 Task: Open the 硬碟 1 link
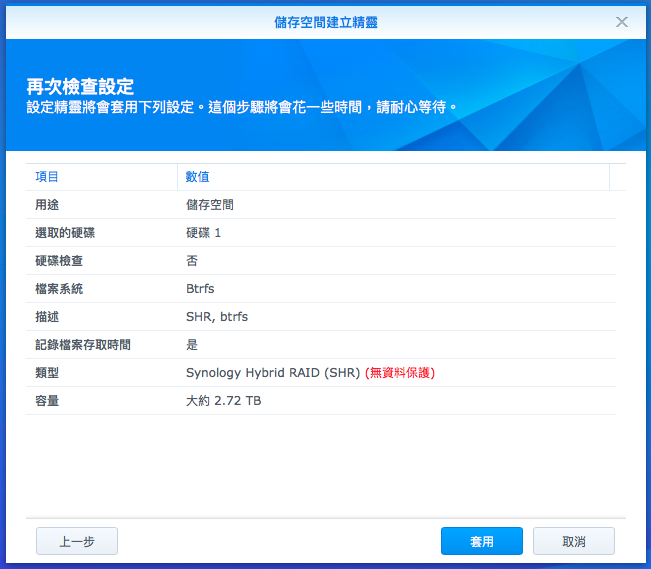[x=203, y=233]
